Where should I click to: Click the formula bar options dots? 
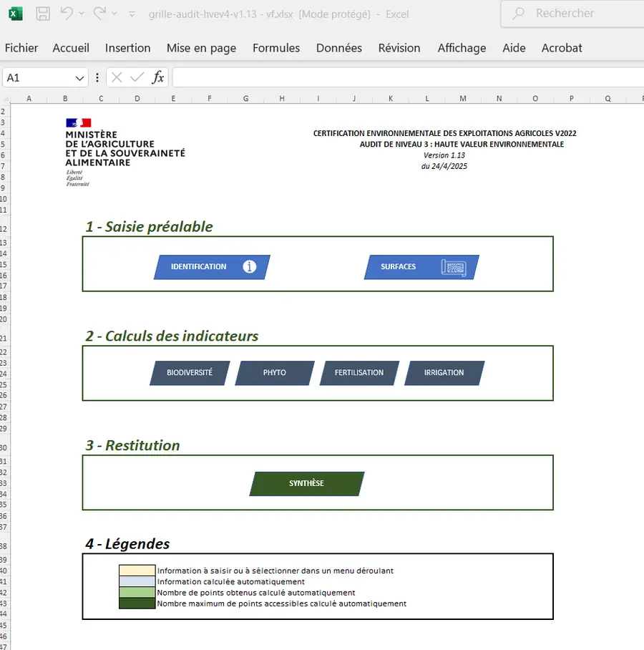point(97,77)
